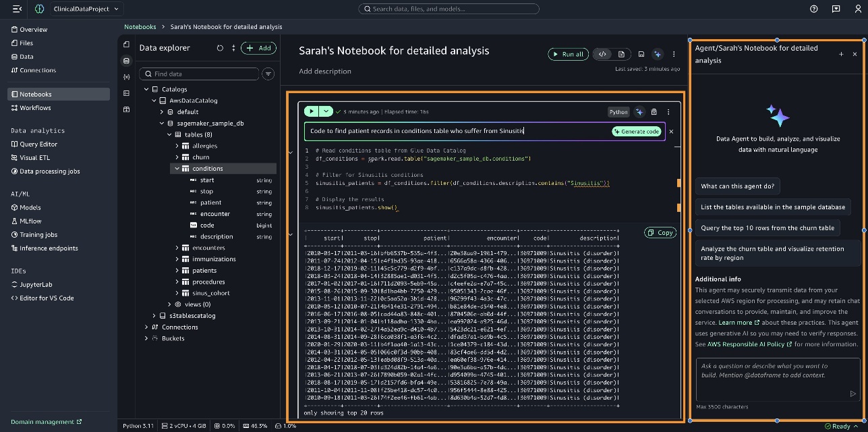Expand the encounters table node
The width and height of the screenshot is (868, 432).
tap(178, 248)
